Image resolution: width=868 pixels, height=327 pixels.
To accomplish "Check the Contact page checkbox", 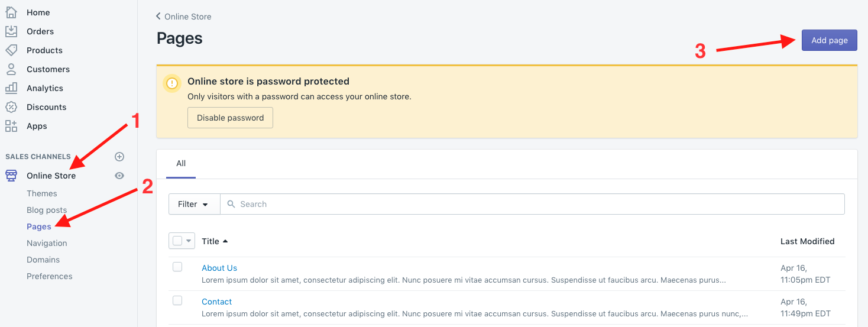I will point(177,301).
